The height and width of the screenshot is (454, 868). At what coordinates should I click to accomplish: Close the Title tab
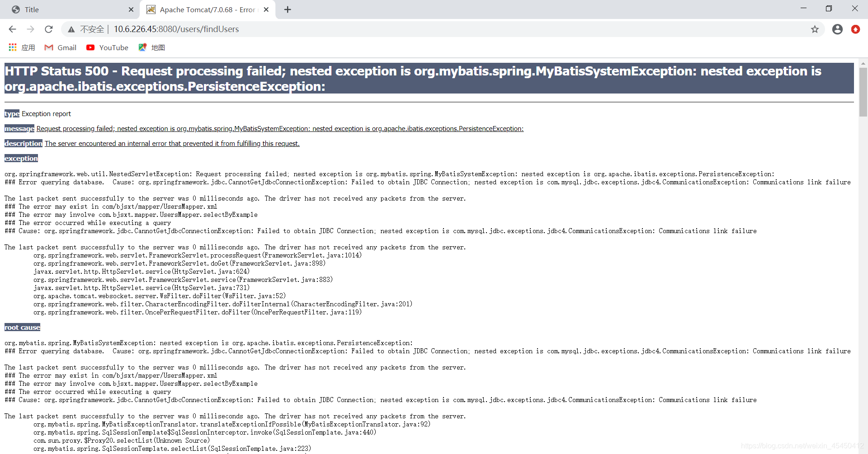click(131, 9)
